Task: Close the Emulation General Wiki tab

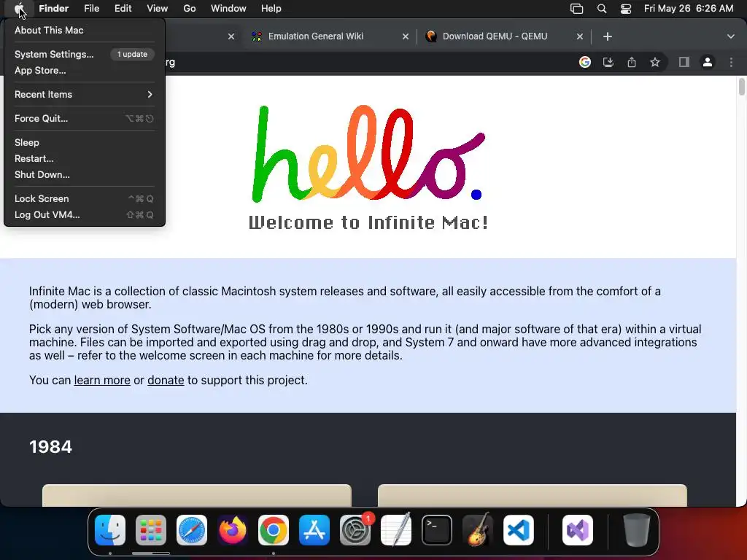Action: point(406,36)
